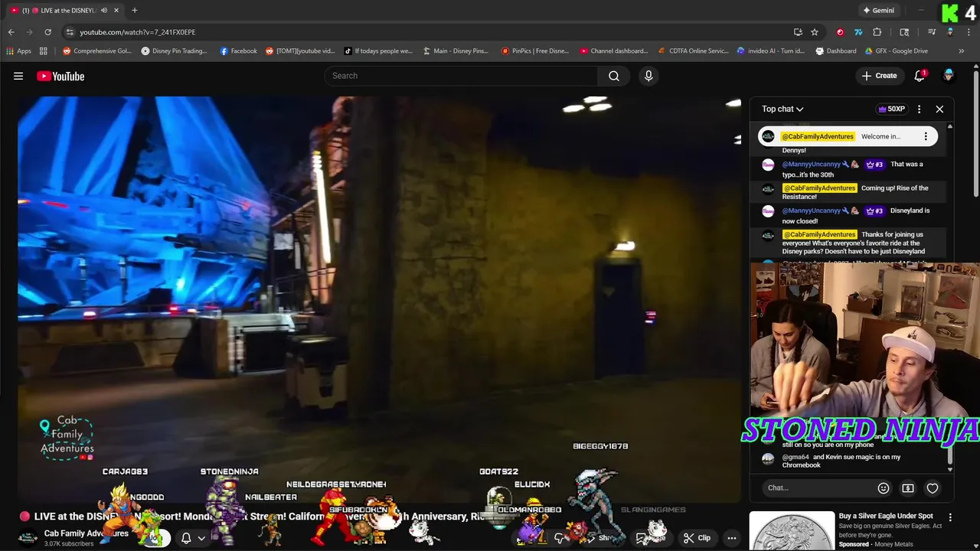Open PinPics bookmark
980x551 pixels.
pos(535,51)
